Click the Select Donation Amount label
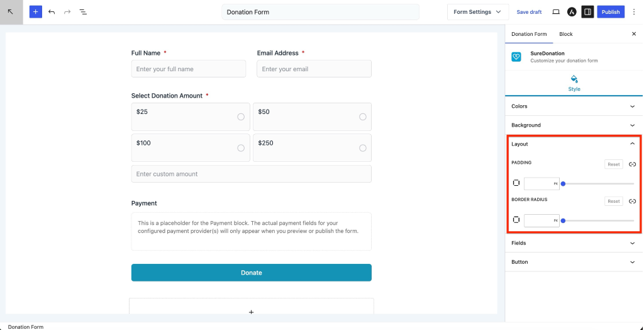 [x=167, y=96]
